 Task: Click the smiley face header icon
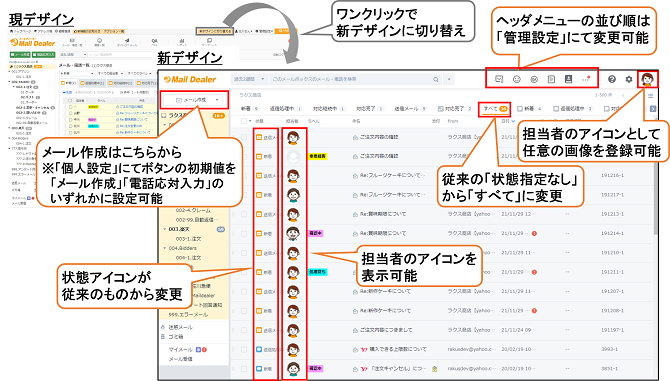(x=517, y=79)
